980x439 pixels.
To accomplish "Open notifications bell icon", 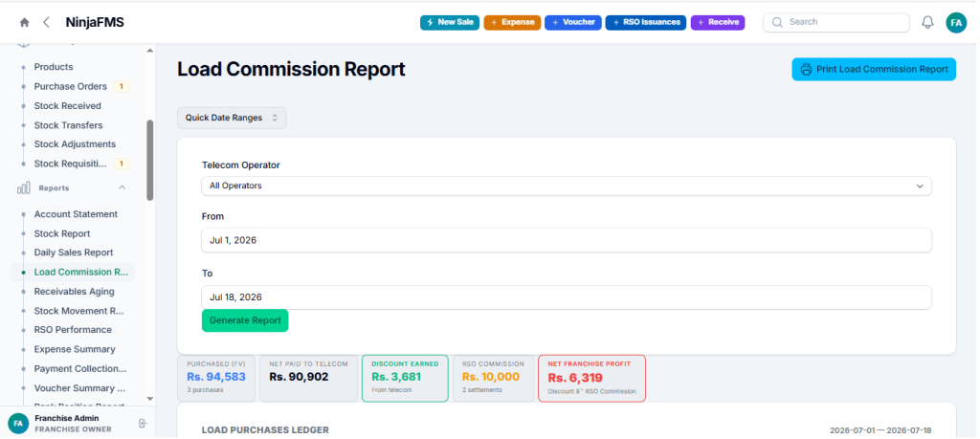I will point(927,23).
